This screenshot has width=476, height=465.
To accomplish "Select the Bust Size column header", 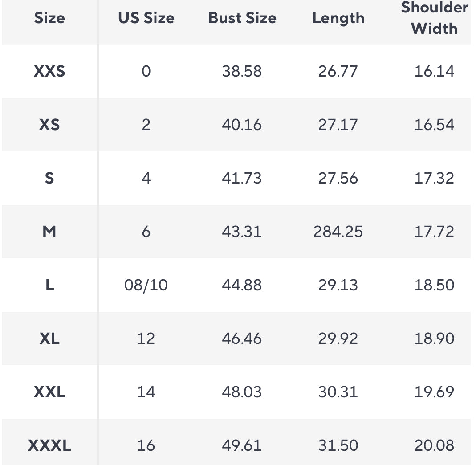I will 242,18.
